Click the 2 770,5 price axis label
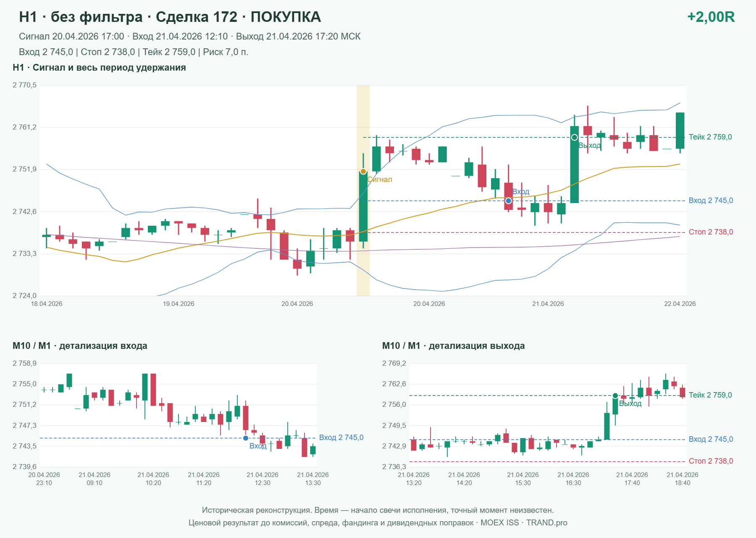This screenshot has width=756, height=538. (24, 85)
